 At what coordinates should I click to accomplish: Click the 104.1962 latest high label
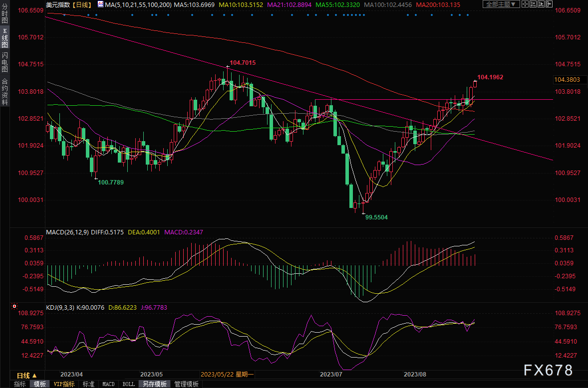[x=490, y=77]
